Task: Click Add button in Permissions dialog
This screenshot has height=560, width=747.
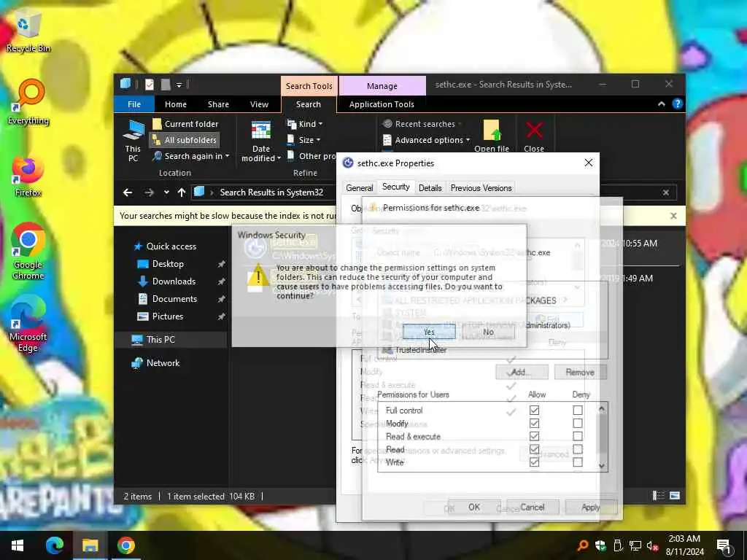Action: coord(522,372)
